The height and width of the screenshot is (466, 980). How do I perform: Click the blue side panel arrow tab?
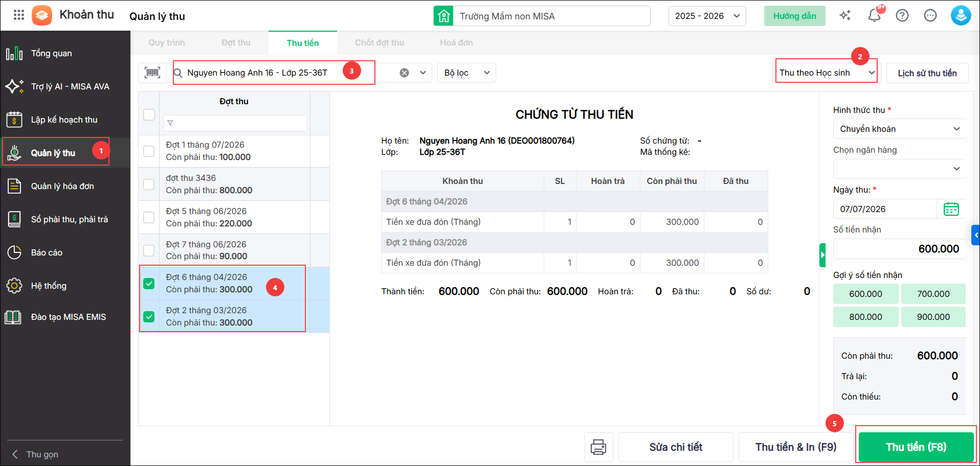point(976,235)
